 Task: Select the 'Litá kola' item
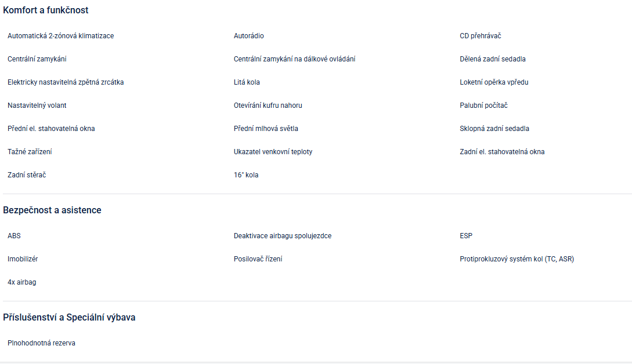click(247, 82)
